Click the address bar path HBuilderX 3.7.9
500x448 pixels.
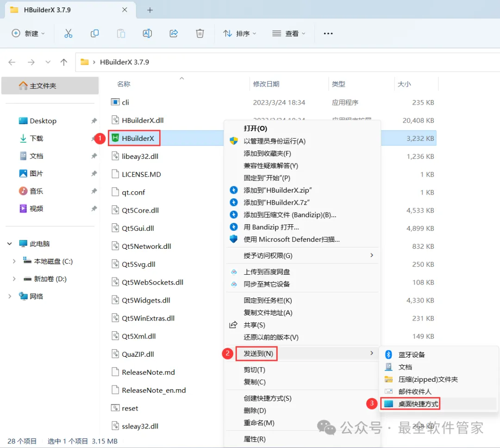pyautogui.click(x=125, y=62)
